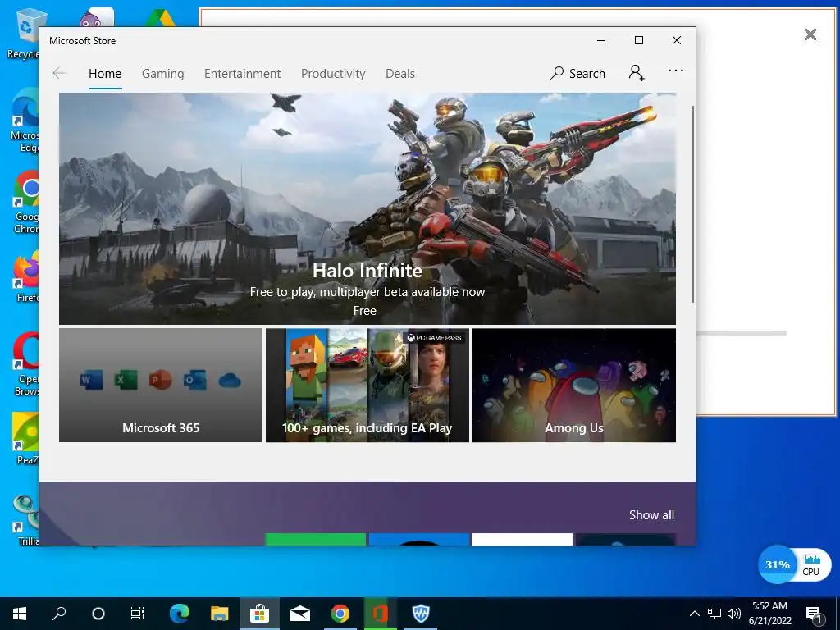Click the Show all link
This screenshot has height=630, width=840.
651,515
